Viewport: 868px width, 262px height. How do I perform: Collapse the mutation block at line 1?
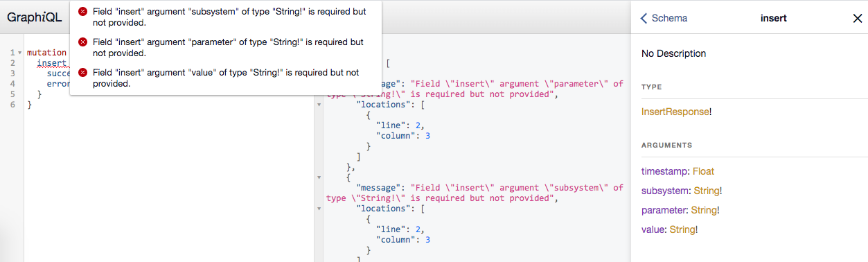pos(20,53)
